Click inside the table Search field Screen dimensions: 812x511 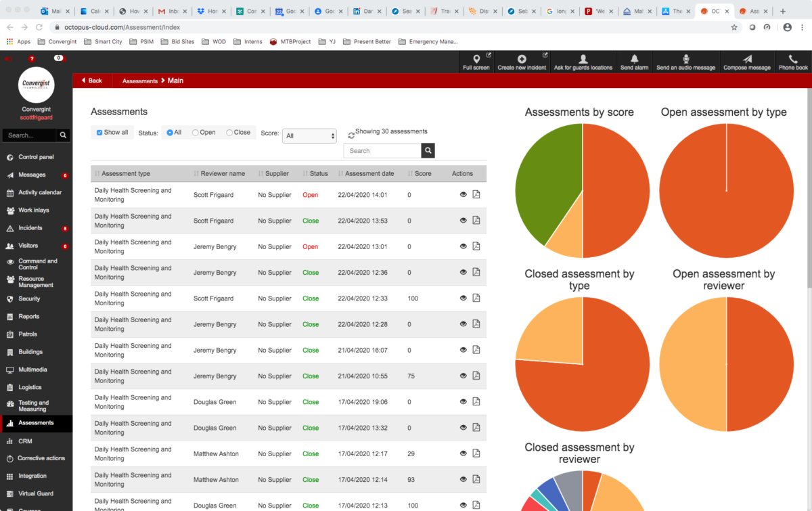point(383,150)
